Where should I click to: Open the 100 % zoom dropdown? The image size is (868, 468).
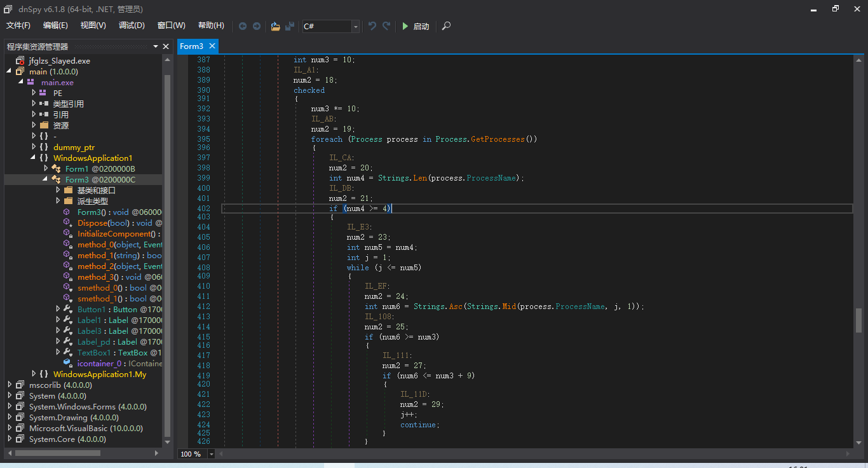click(211, 454)
